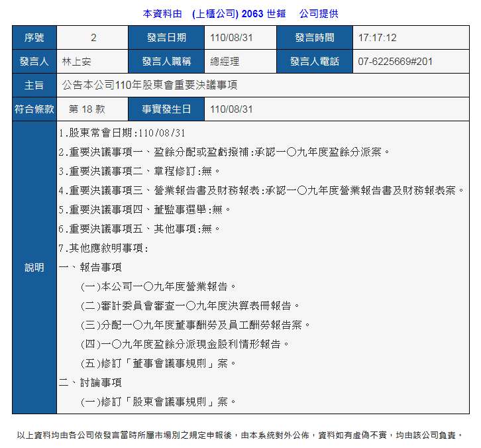Select line 2 about 盈餘分配或盈虧撥補
Viewport: 481px width, 448px height.
[x=224, y=152]
